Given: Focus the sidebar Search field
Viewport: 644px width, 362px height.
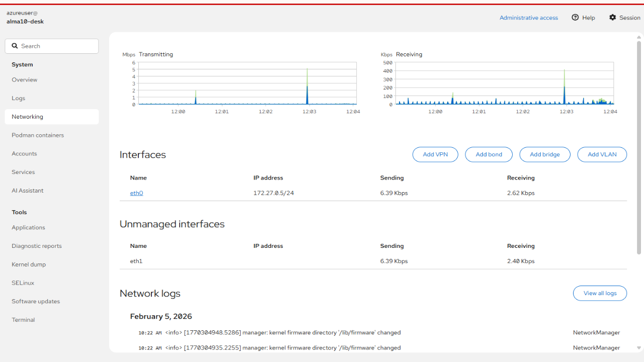Looking at the screenshot, I should coord(52,46).
